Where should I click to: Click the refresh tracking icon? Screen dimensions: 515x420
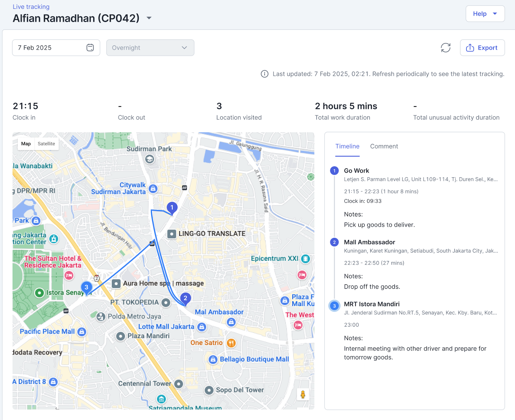[x=445, y=48]
